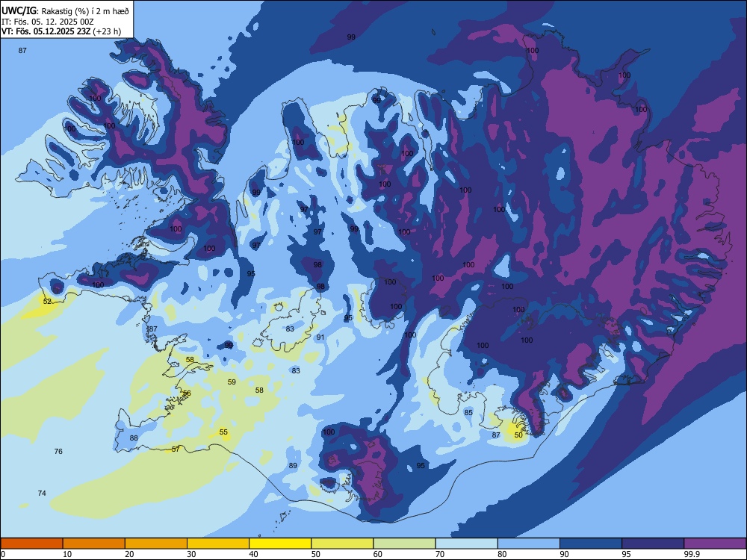This screenshot has width=747, height=560.
Task: Click the map value '91'
Action: click(320, 337)
